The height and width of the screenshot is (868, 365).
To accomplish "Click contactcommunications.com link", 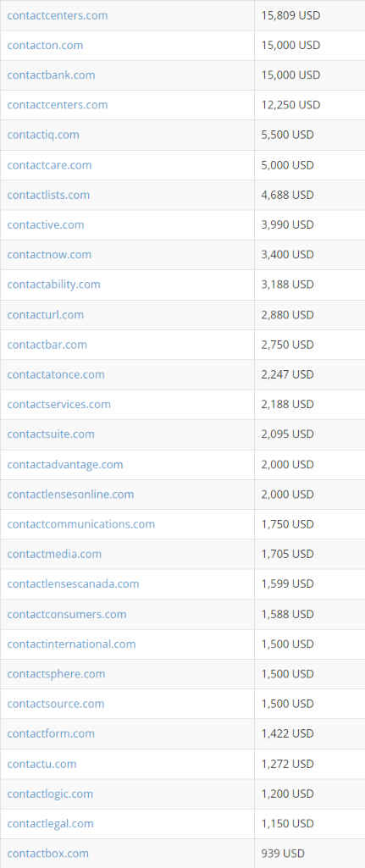I will click(x=80, y=524).
